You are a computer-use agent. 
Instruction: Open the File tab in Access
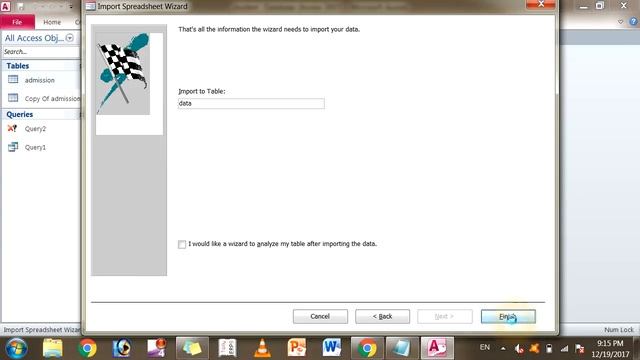tap(17, 22)
